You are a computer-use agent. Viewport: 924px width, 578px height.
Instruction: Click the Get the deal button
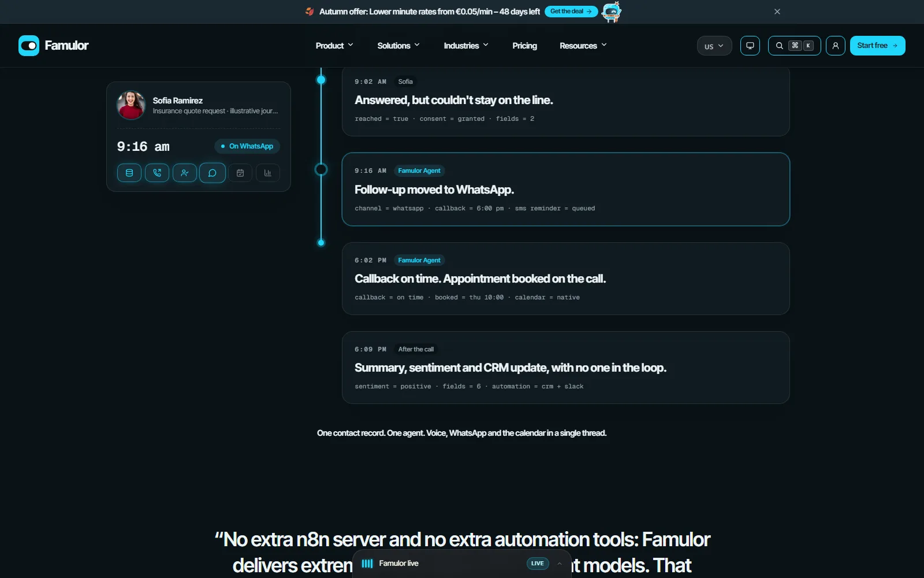571,12
